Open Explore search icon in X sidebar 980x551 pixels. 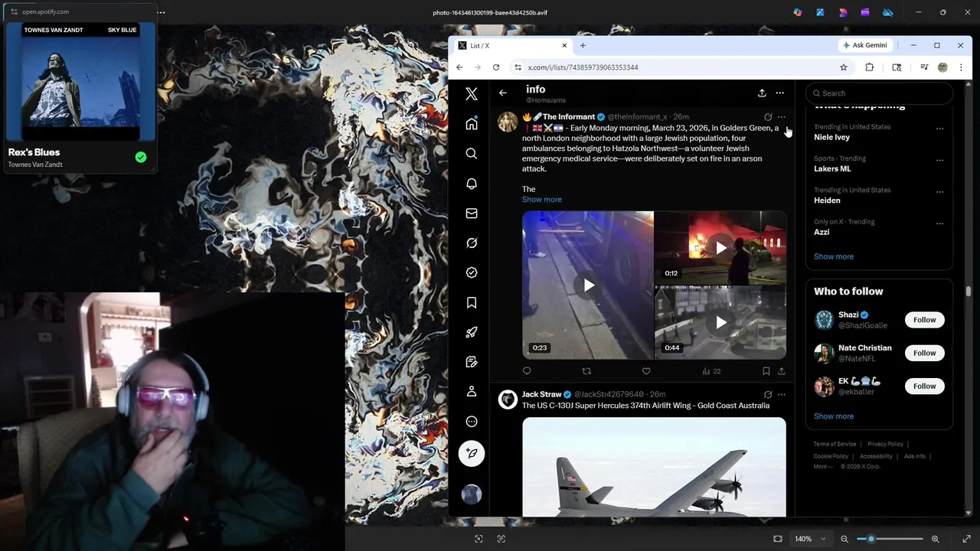click(472, 154)
